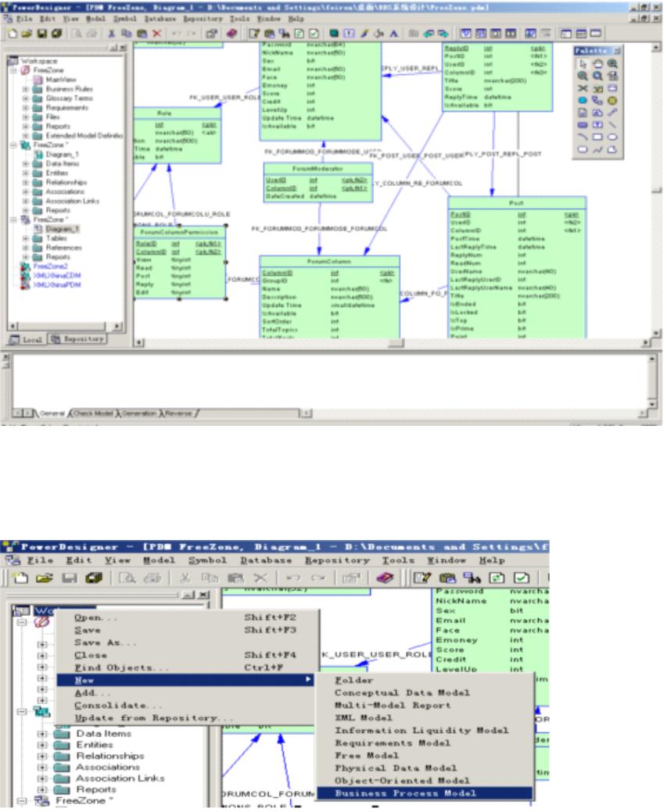
Task: Choose Object-Oriented Model from New submenu
Action: click(x=425, y=781)
